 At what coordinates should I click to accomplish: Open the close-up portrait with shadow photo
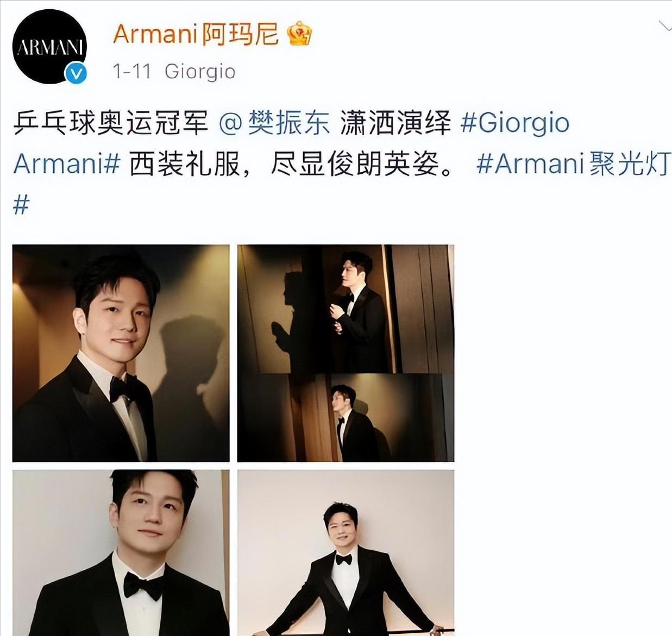click(x=121, y=353)
